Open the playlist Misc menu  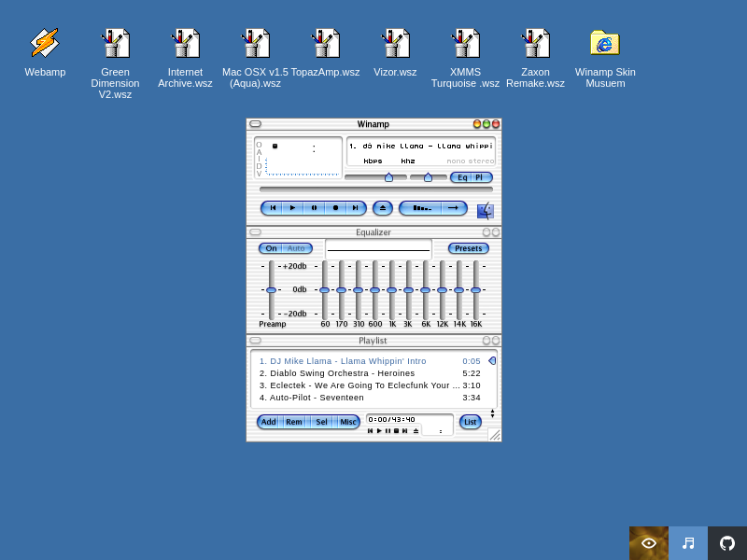tap(347, 422)
